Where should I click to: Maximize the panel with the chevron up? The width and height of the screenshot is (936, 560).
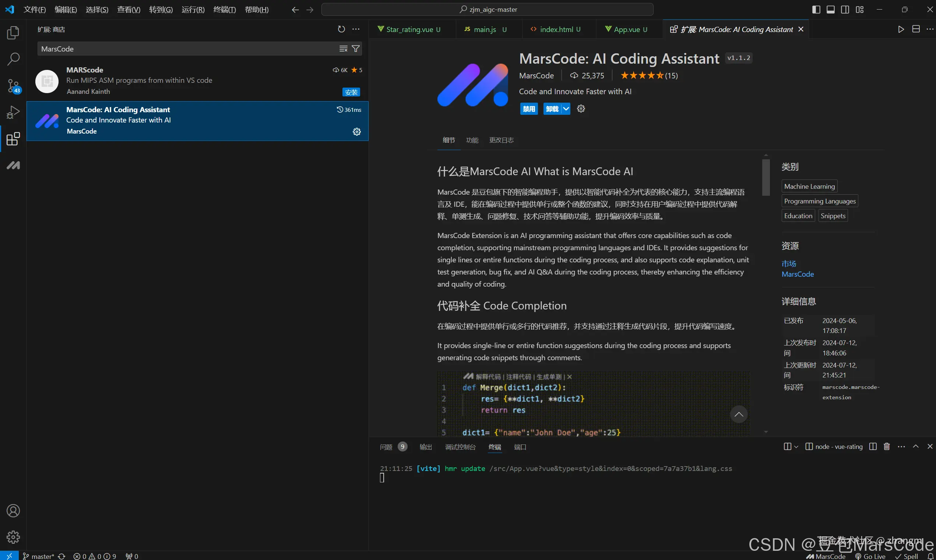tap(915, 446)
